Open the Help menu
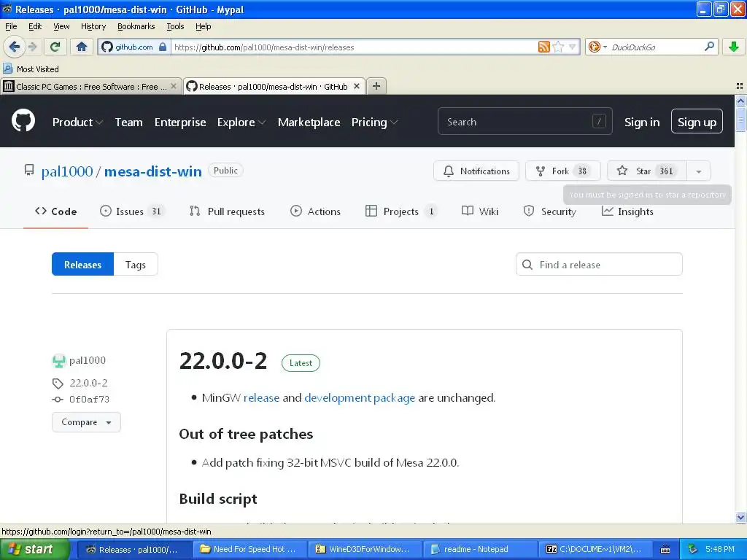 click(203, 26)
